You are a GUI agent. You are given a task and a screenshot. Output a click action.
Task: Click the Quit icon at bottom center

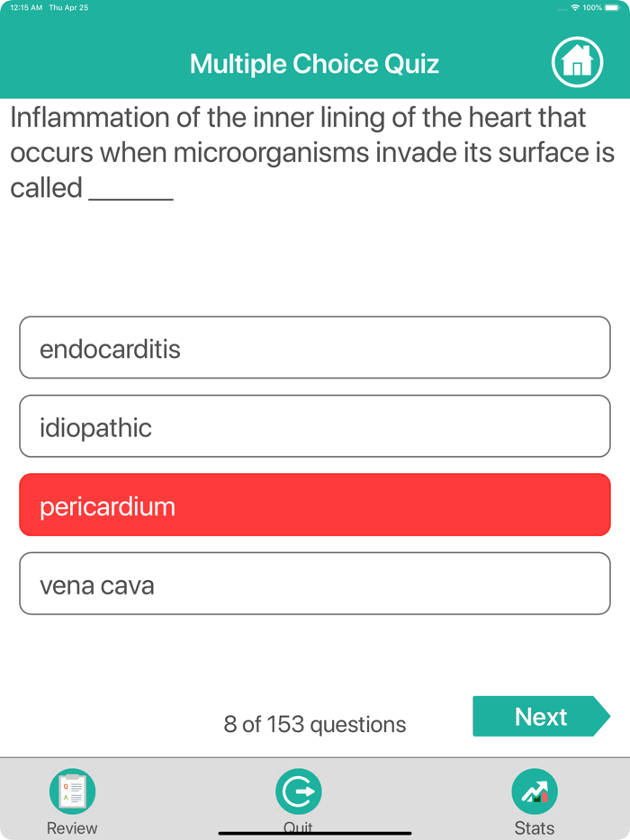tap(298, 791)
